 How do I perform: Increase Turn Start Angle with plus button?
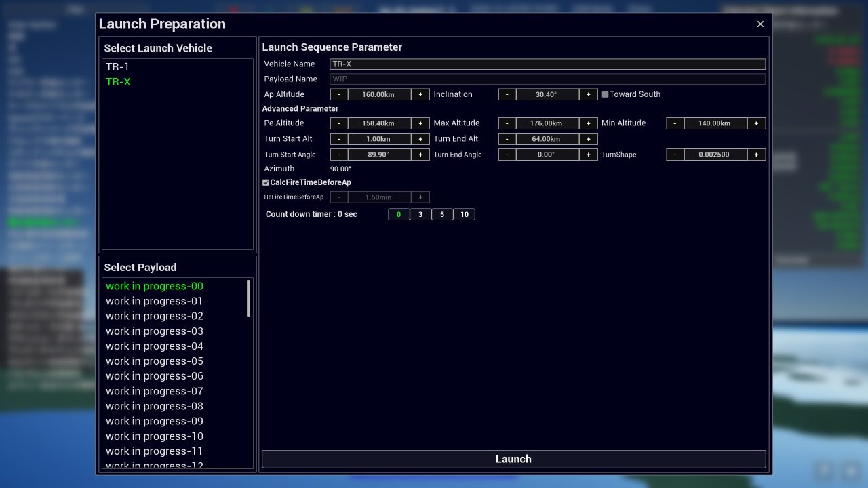420,155
